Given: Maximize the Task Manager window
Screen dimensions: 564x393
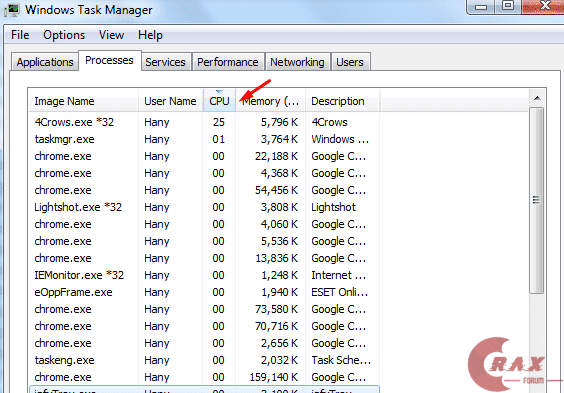Looking at the screenshot, I should point(508,5).
